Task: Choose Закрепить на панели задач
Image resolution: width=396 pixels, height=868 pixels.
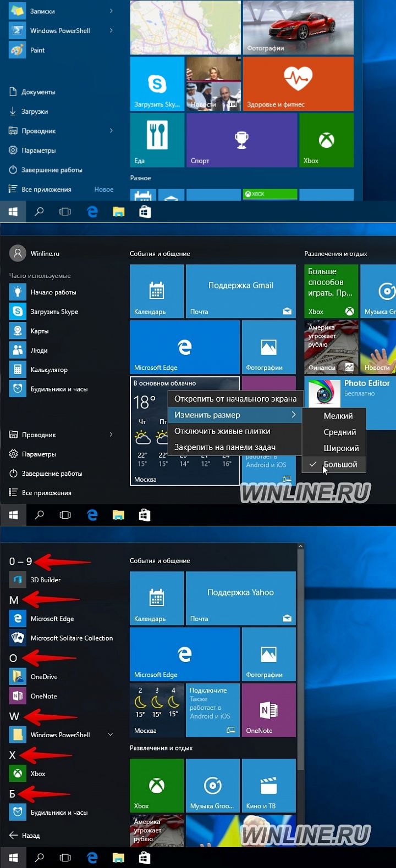Action: [x=225, y=447]
